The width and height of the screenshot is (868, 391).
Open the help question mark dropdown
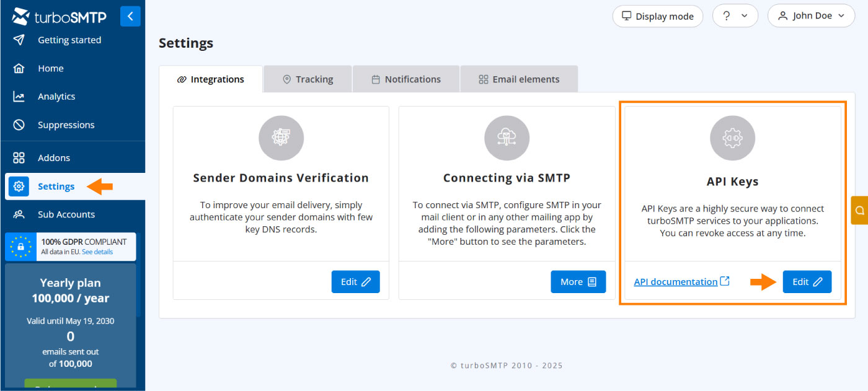(735, 16)
